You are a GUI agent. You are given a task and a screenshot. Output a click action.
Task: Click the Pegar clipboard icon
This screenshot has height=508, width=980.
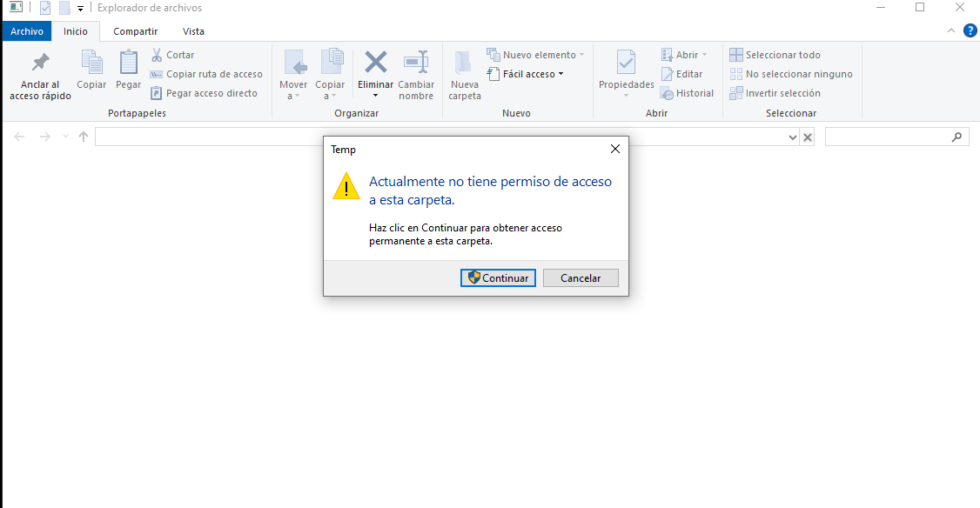[x=128, y=63]
